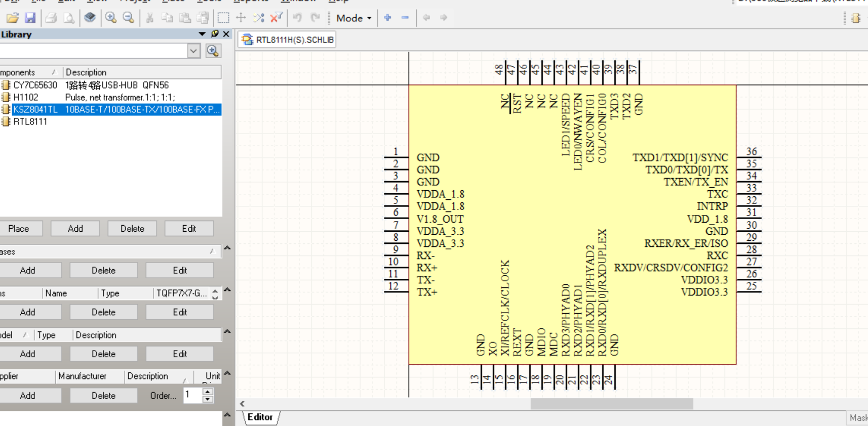Click the Print toolbar icon
This screenshot has height=426, width=868.
(x=51, y=18)
